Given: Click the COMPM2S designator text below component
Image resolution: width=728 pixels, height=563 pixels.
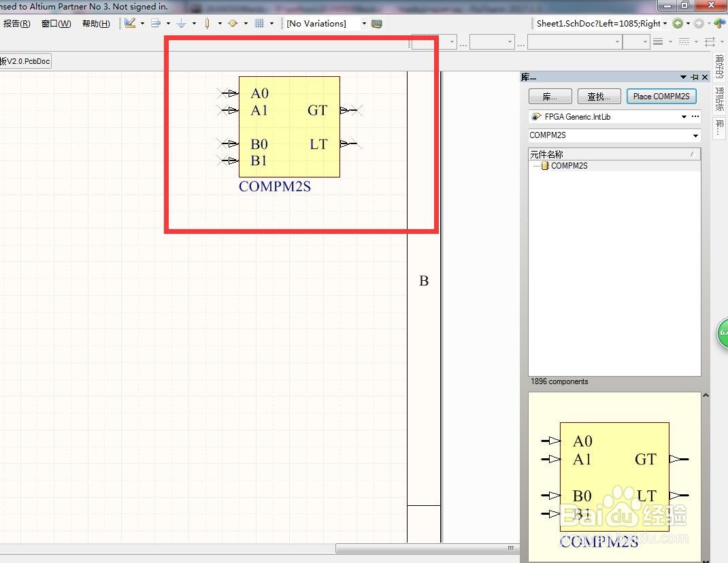Looking at the screenshot, I should pyautogui.click(x=274, y=186).
